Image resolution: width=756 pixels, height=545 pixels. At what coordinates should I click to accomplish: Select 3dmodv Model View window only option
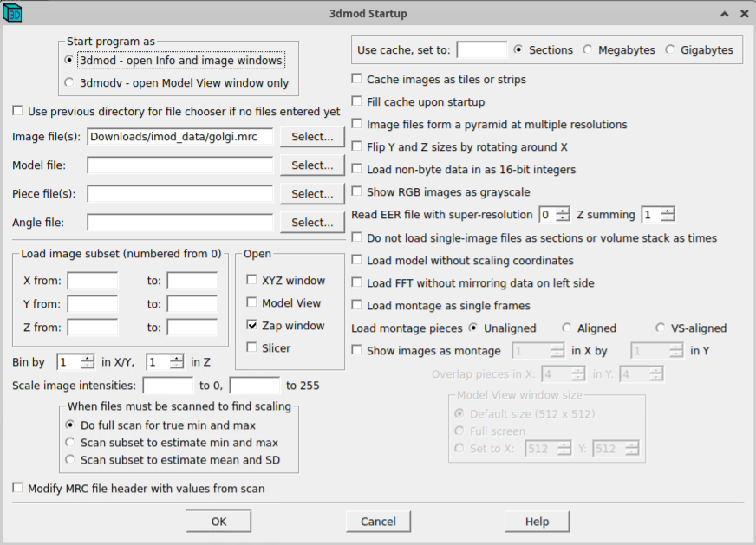(x=70, y=83)
